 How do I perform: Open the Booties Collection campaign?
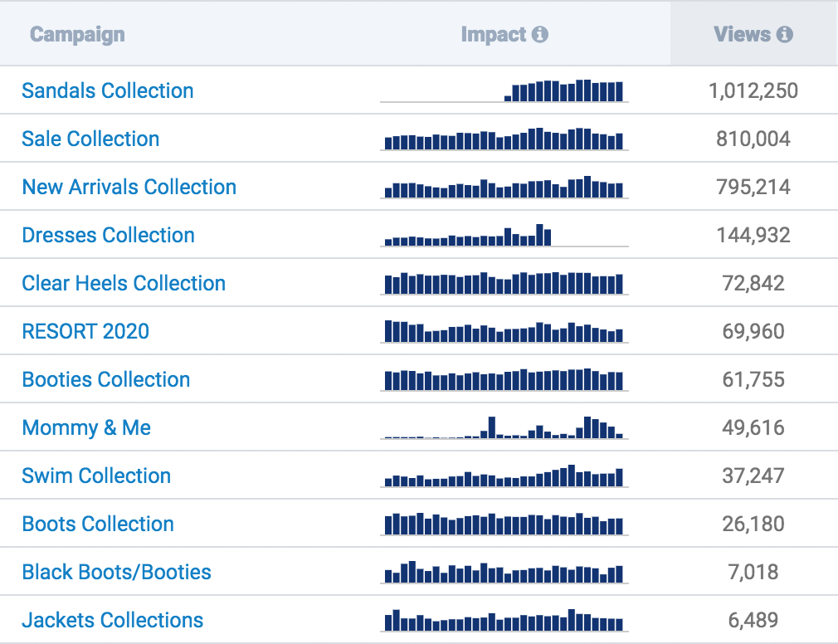[x=106, y=379]
